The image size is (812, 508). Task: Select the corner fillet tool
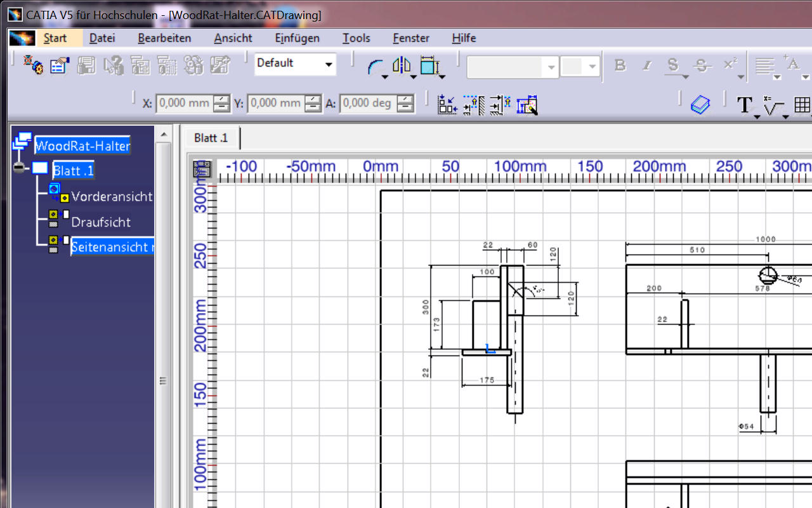pos(376,65)
